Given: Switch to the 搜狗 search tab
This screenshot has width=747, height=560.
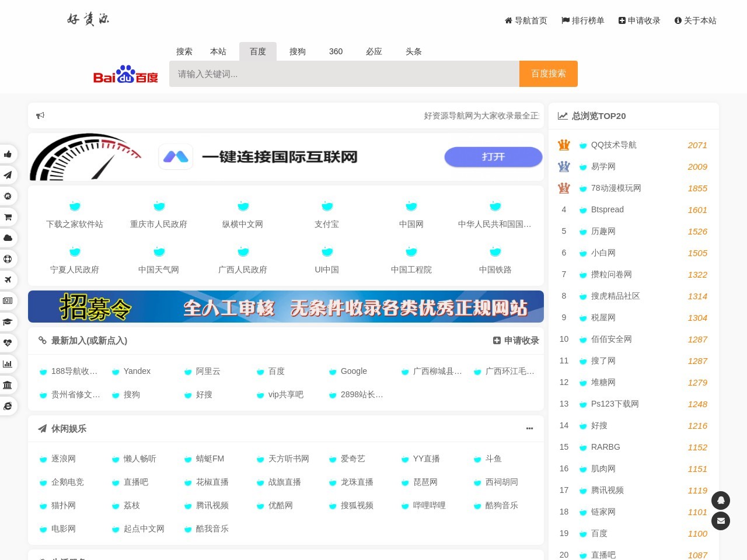Looking at the screenshot, I should (x=298, y=51).
